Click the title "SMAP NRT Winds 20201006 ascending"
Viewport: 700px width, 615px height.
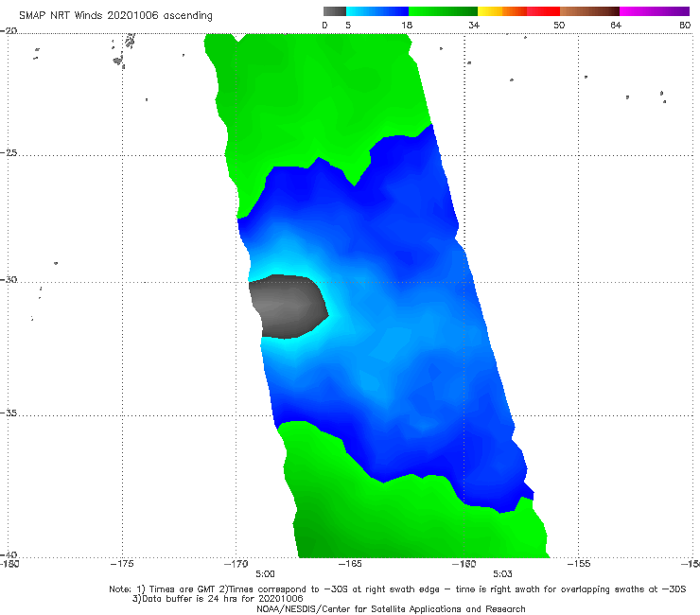coord(115,16)
